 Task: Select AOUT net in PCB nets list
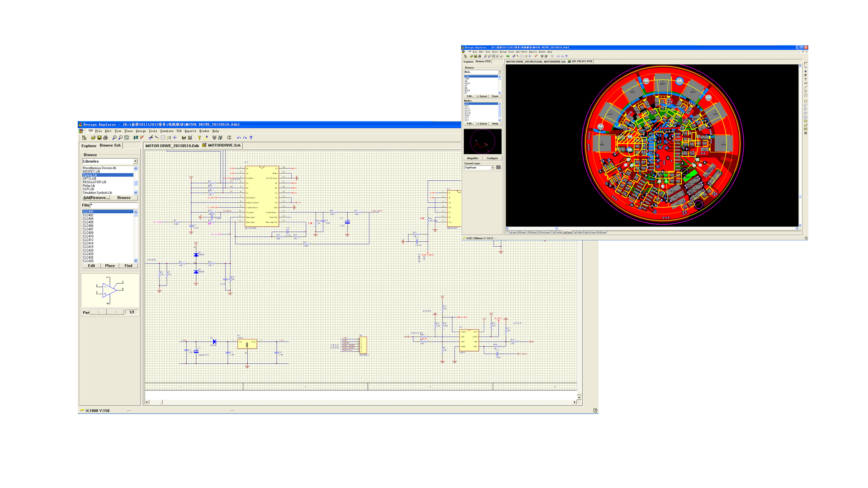pyautogui.click(x=481, y=84)
